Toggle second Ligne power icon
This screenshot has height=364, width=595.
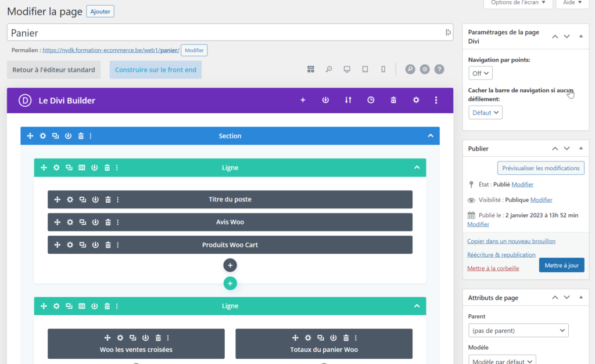pos(95,306)
